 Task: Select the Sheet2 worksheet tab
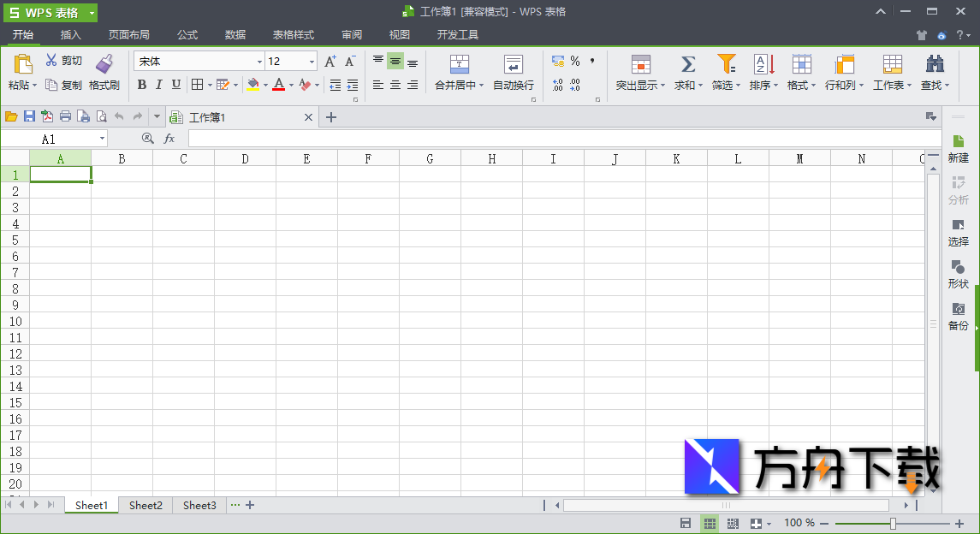(144, 505)
